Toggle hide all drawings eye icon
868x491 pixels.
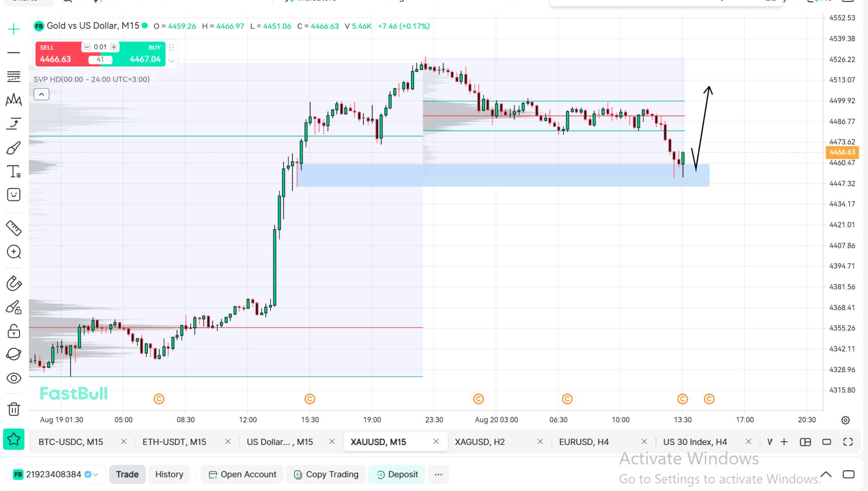(14, 378)
